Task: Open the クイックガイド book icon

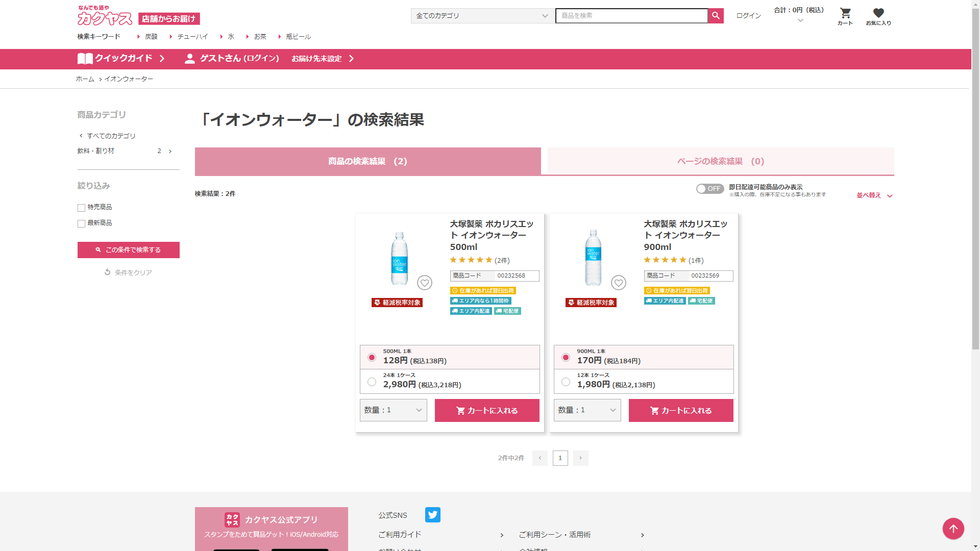Action: (x=85, y=59)
